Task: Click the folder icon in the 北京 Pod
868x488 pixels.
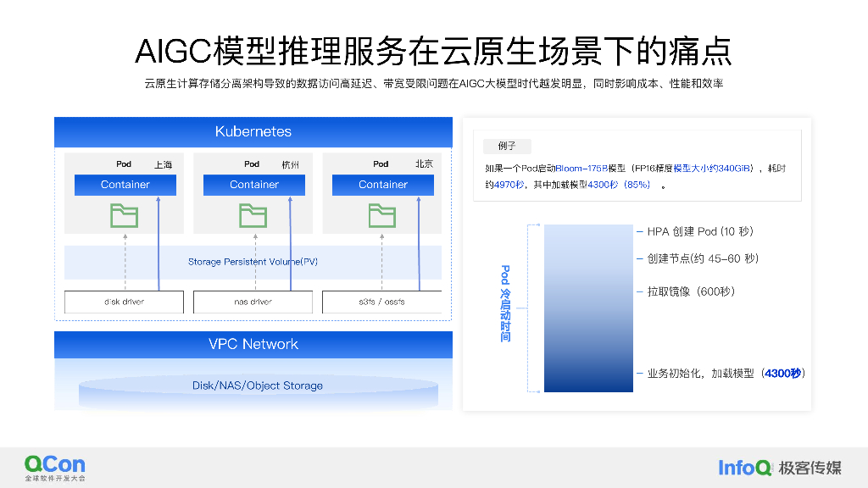Action: coord(381,217)
